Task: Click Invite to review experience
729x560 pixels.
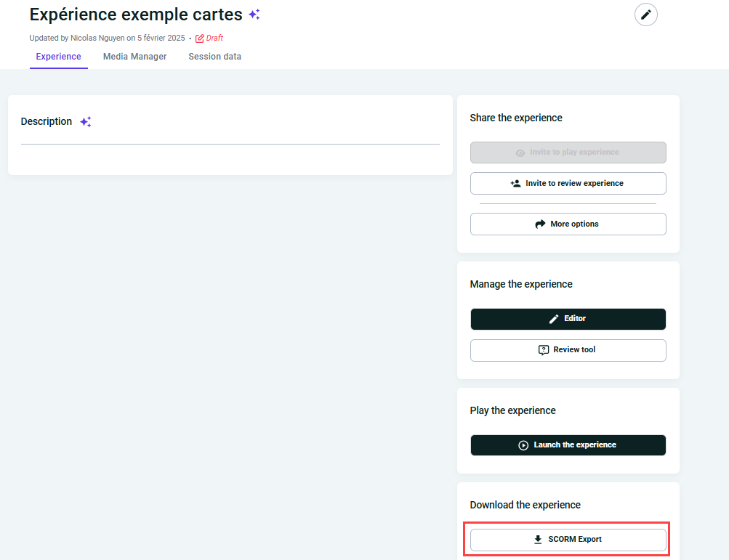Action: 568,184
